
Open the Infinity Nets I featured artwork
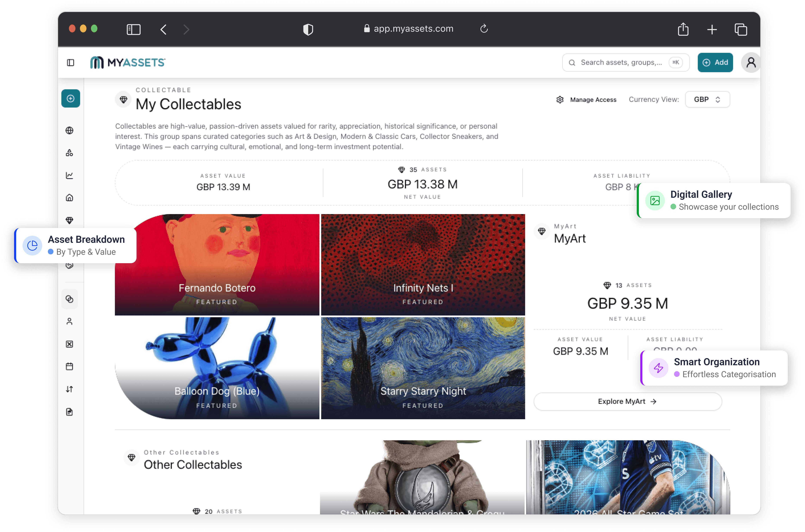[423, 264]
